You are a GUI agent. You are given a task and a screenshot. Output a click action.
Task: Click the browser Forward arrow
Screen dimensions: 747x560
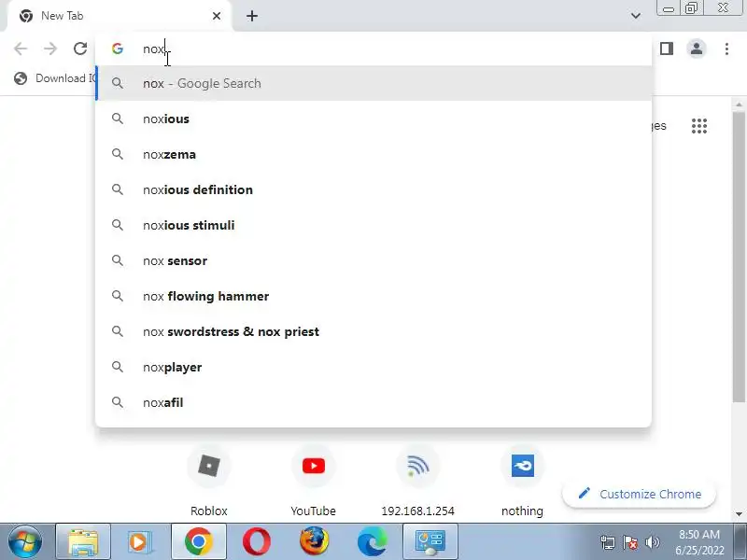pyautogui.click(x=50, y=49)
